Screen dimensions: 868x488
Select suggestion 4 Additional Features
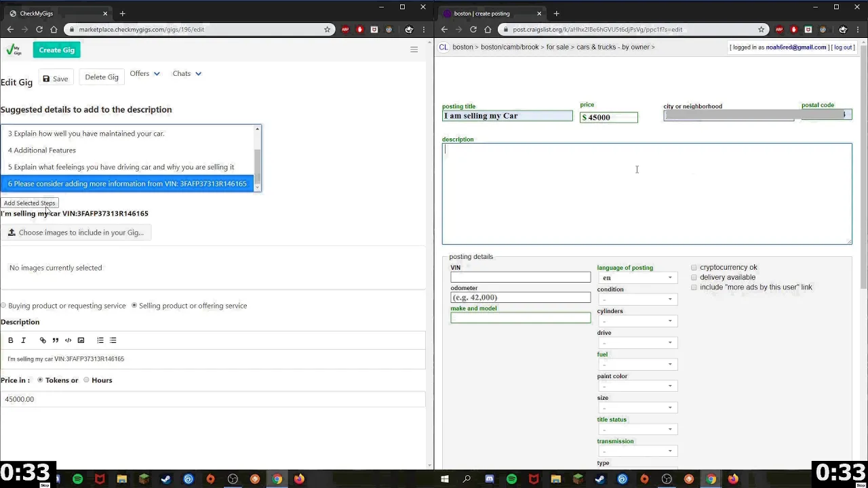click(x=127, y=150)
